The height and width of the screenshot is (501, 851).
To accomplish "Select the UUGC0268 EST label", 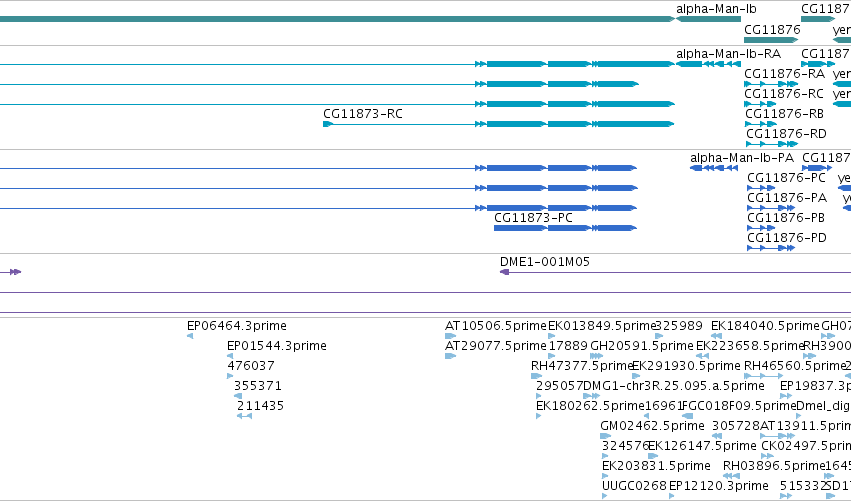I will point(634,486).
